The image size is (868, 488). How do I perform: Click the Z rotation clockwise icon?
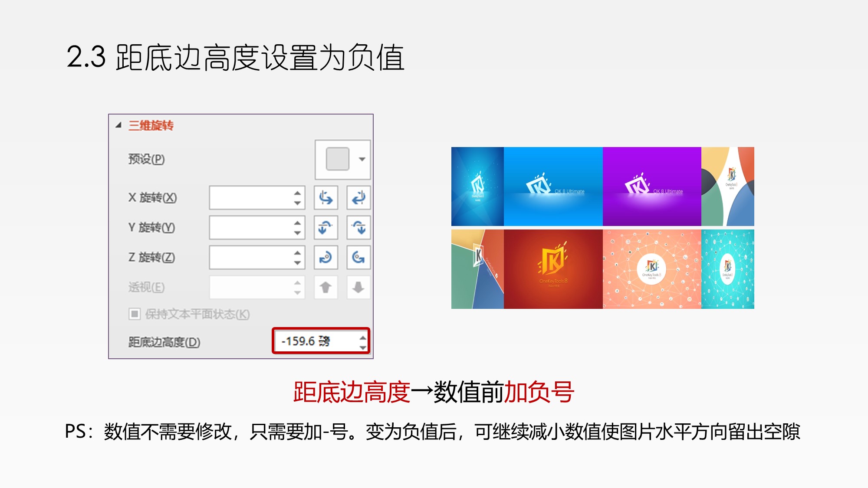[326, 257]
